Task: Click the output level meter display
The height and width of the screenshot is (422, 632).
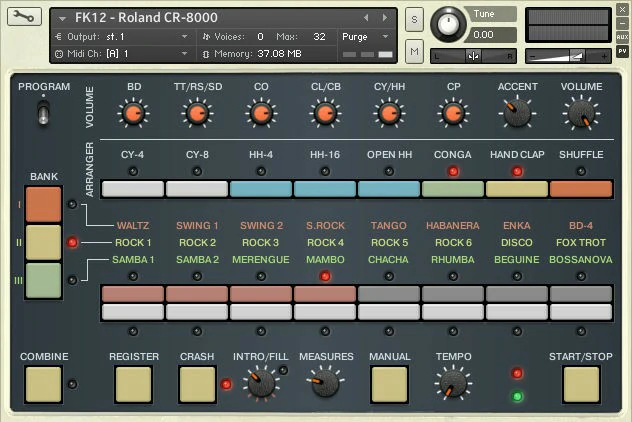Action: click(x=568, y=25)
